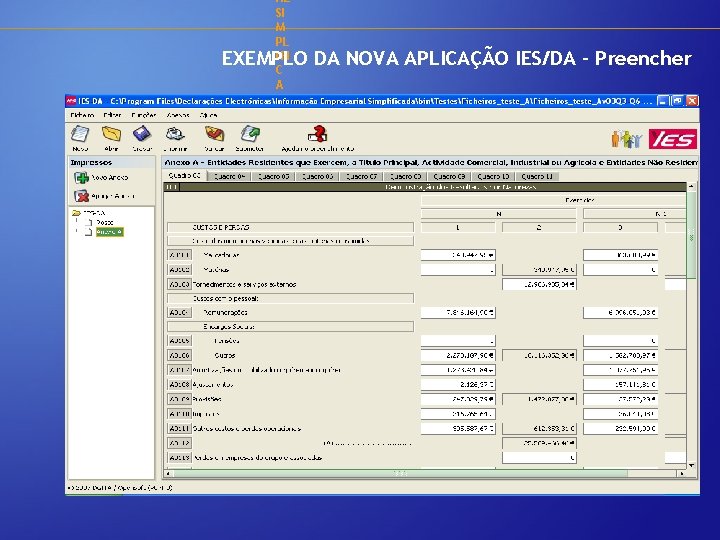Image resolution: width=720 pixels, height=540 pixels.
Task: Click the Mercadorias column 1 value field
Action: [458, 255]
